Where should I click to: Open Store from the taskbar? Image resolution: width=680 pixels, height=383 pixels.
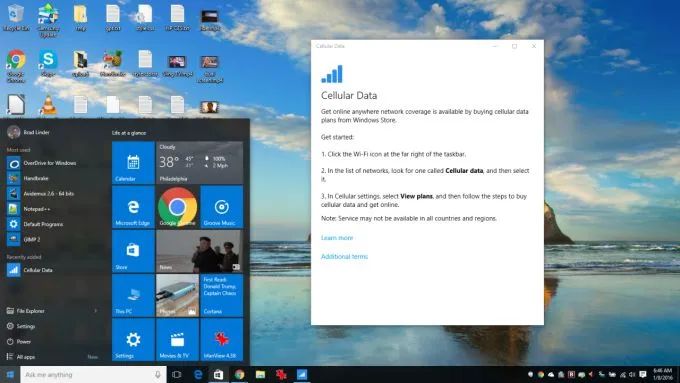click(218, 374)
